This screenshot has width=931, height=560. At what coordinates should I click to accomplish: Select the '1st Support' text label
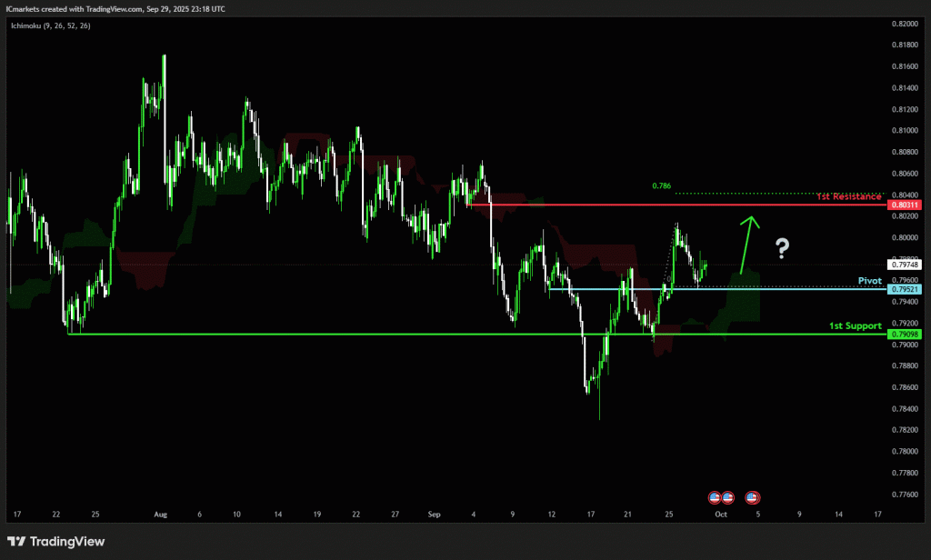click(855, 325)
